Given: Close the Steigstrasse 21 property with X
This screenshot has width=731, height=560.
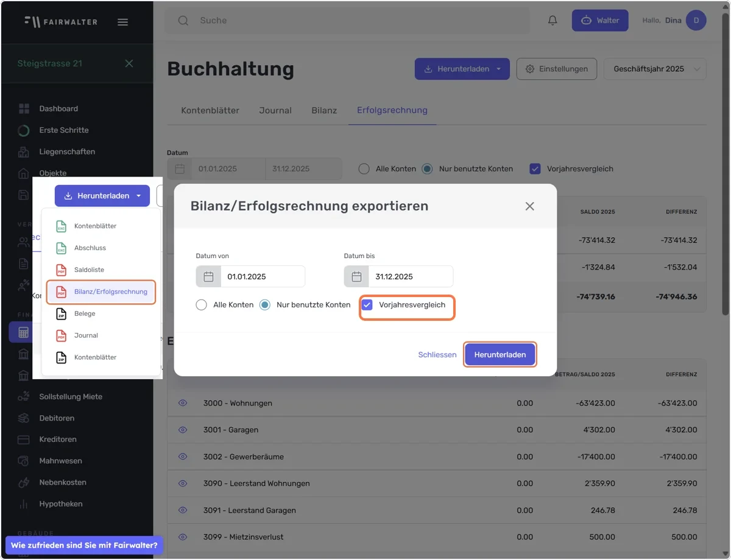Looking at the screenshot, I should [129, 63].
